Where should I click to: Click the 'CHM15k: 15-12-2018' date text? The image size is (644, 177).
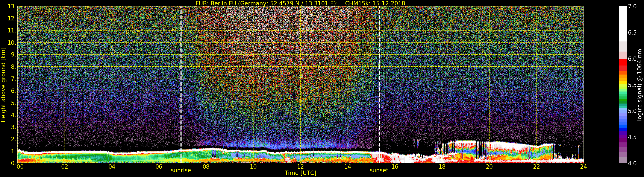coord(375,3)
